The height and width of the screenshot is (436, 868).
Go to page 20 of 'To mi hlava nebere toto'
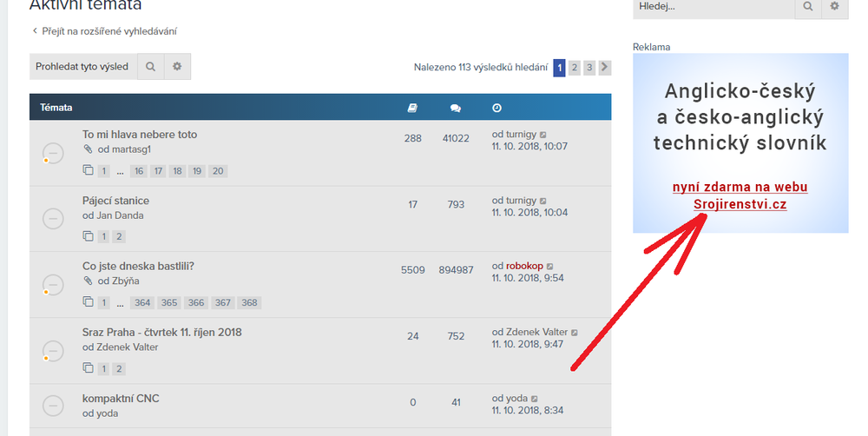click(218, 171)
